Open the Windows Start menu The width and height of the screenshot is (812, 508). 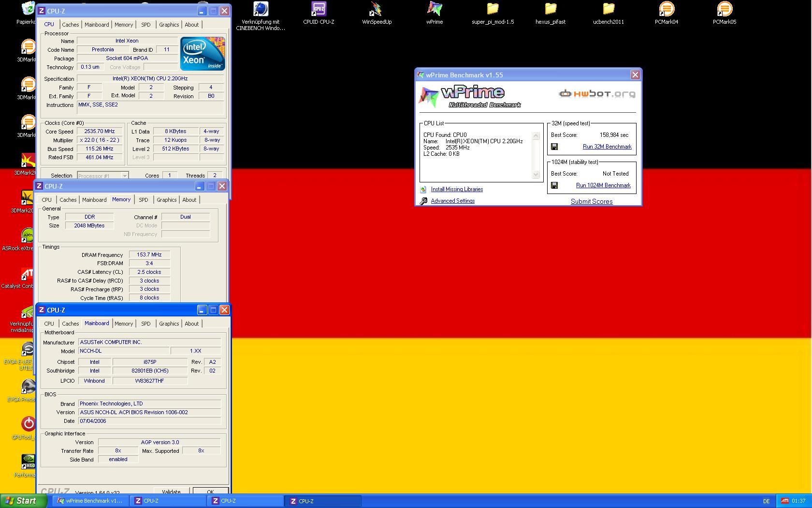click(23, 501)
